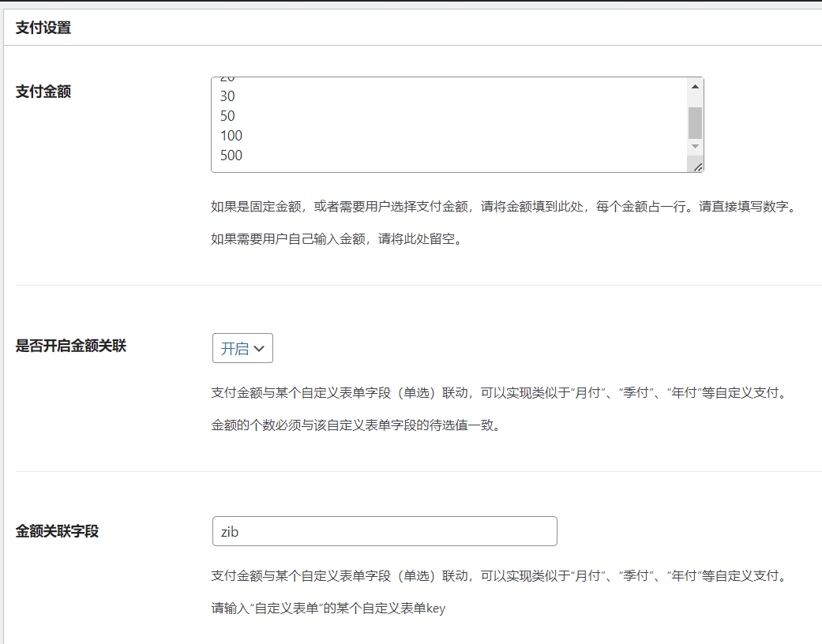Viewport: 822px width, 644px height.
Task: Click the resize grip of the amount textarea
Action: (697, 167)
